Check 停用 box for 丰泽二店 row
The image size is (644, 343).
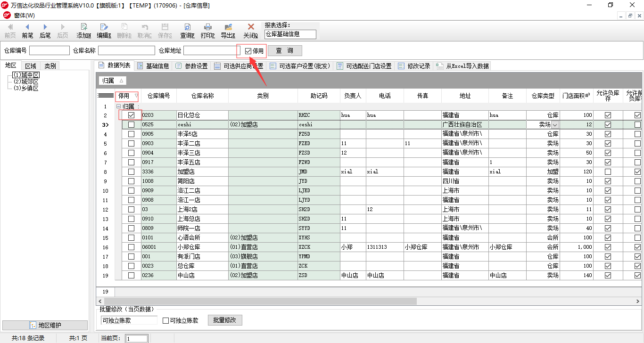click(x=131, y=143)
